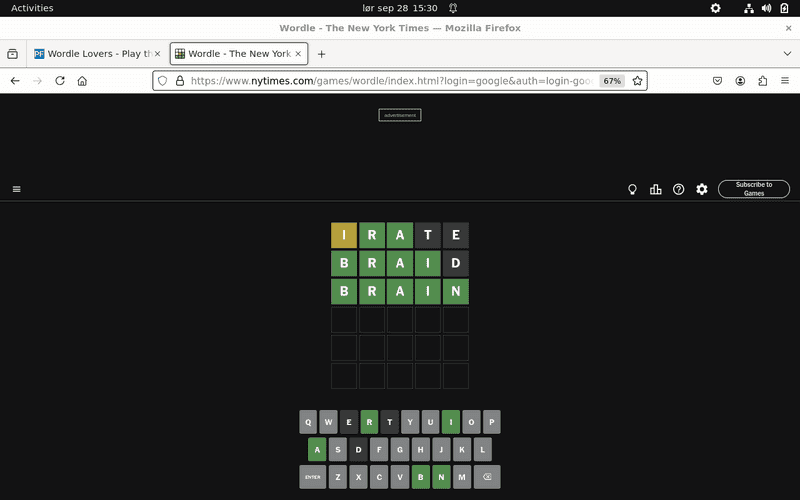The height and width of the screenshot is (500, 800).
Task: Open the help question mark icon
Action: point(679,189)
